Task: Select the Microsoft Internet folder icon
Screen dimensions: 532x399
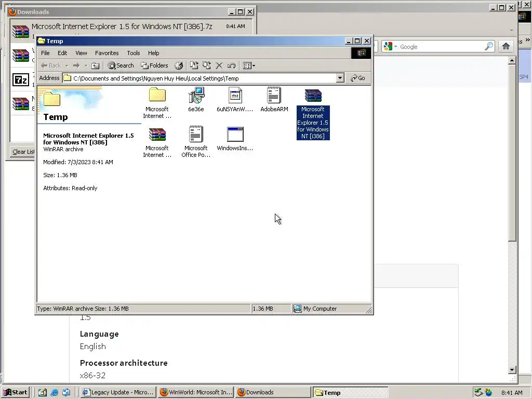Action: pyautogui.click(x=157, y=103)
